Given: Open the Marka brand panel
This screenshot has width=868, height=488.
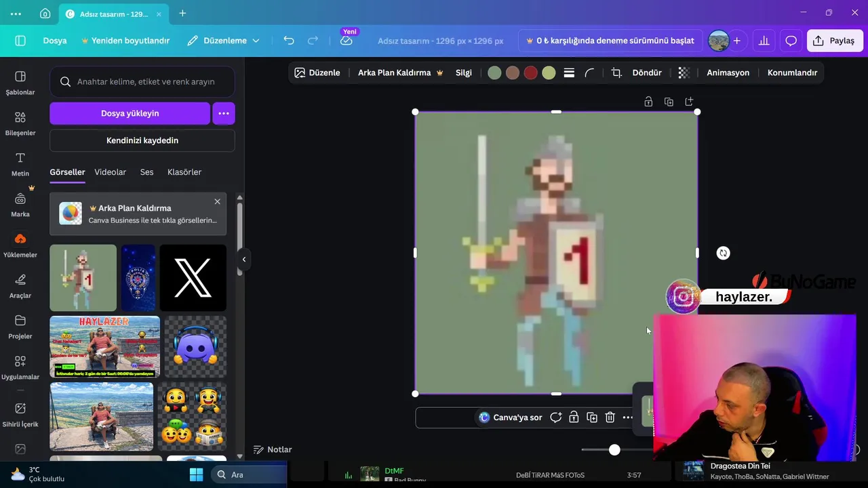Looking at the screenshot, I should click(x=20, y=205).
